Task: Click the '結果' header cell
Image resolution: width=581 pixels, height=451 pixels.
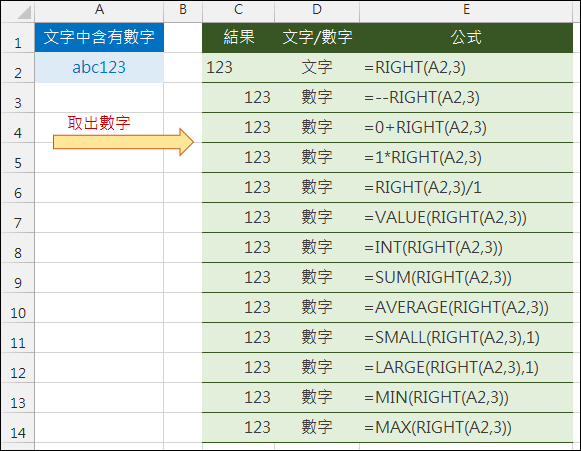Action: coord(238,37)
